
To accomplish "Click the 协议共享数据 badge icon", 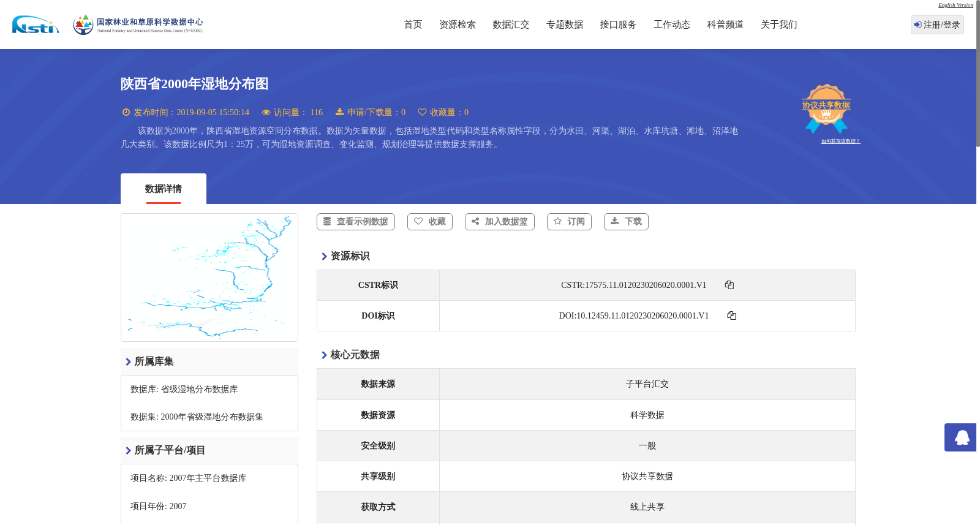I will [826, 108].
